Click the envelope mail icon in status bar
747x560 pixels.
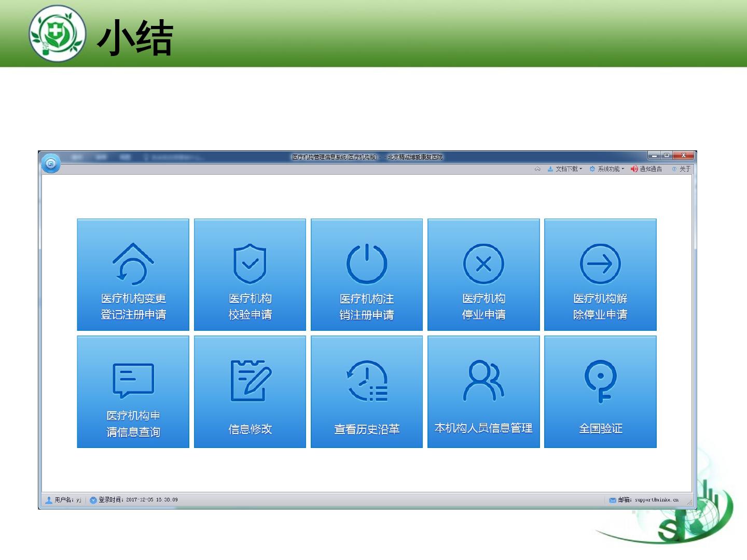613,500
